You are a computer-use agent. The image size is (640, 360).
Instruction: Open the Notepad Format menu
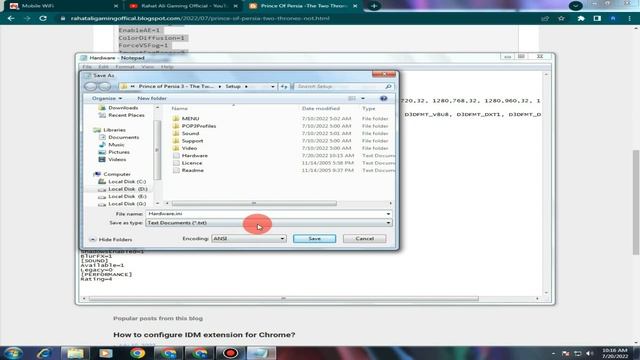[125, 67]
